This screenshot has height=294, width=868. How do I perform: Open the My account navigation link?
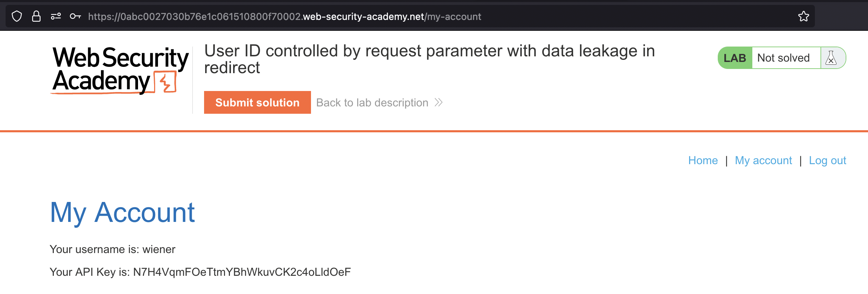(763, 161)
